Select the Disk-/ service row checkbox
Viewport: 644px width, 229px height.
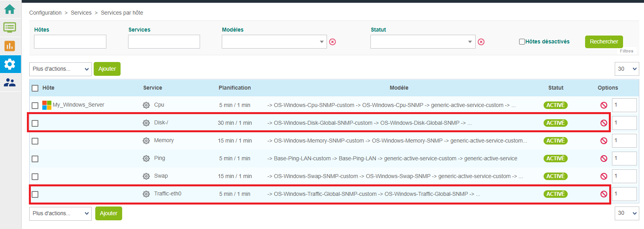tap(35, 123)
